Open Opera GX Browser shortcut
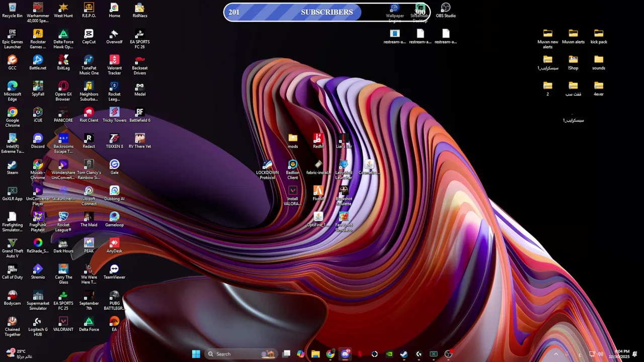The width and height of the screenshot is (644, 362). coord(63,91)
